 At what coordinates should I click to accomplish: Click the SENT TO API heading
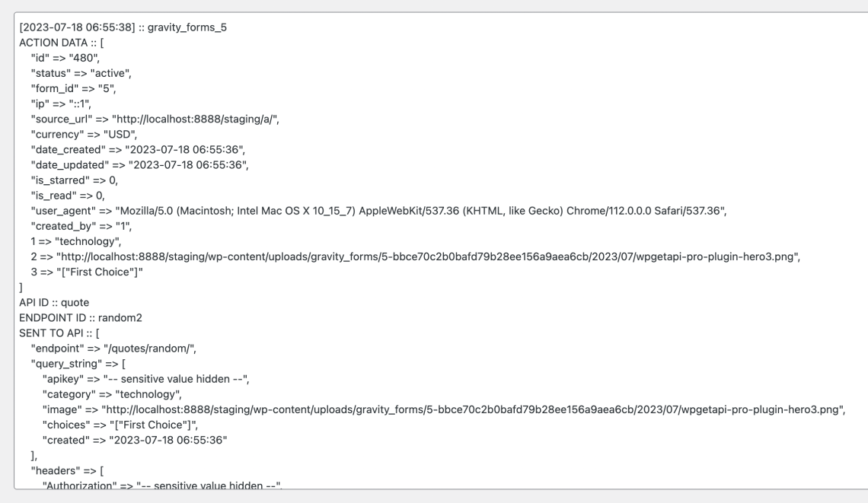pos(59,333)
